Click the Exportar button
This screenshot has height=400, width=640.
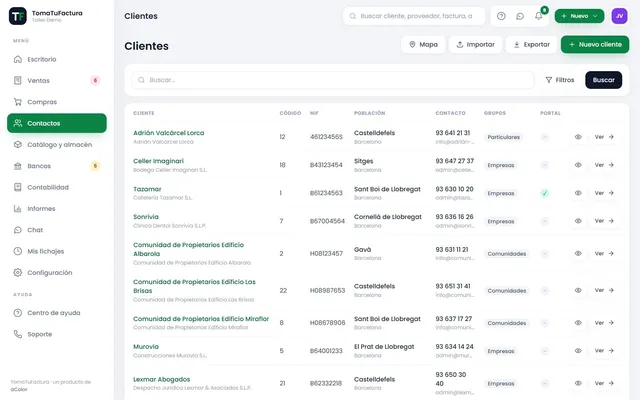click(531, 44)
